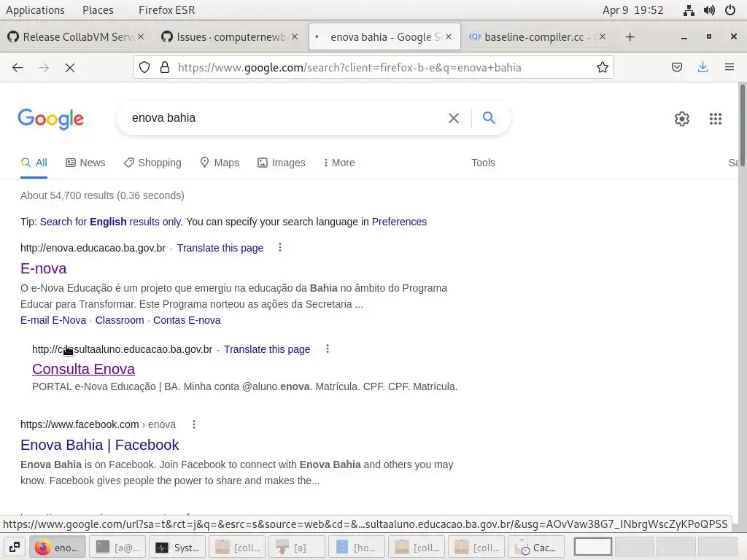Open three-dot options for enova.educacao result
Screen dimensions: 747x560
(280, 248)
